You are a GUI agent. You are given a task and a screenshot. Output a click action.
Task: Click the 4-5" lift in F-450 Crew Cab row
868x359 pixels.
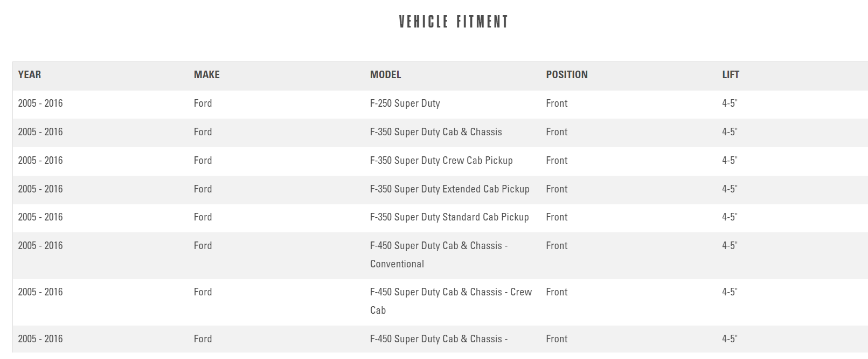pos(730,292)
